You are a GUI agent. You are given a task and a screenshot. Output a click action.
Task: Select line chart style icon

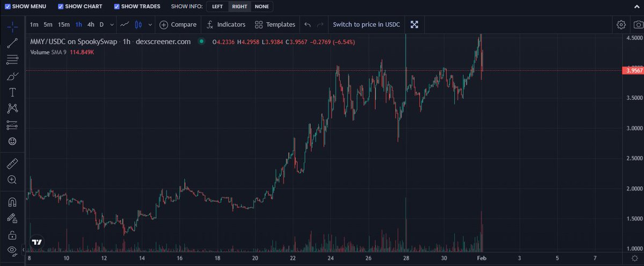125,24
